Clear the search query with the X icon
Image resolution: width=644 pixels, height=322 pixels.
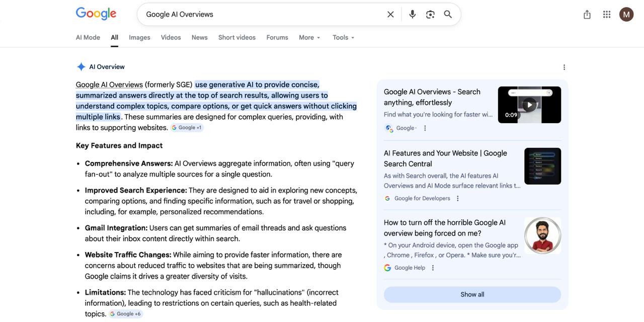390,15
